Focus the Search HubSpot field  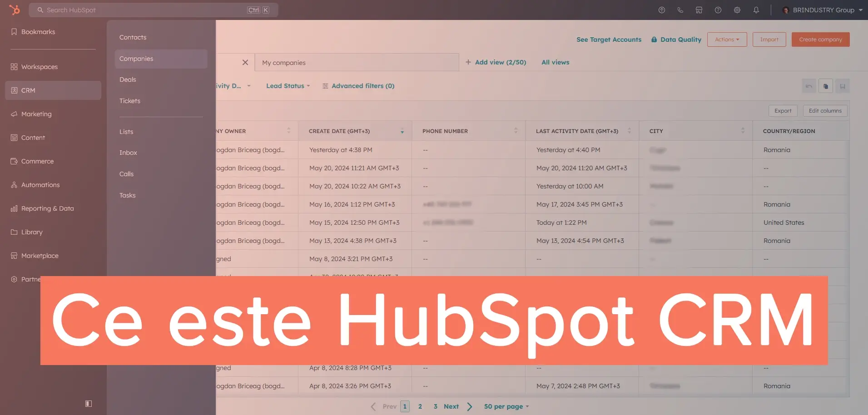coord(154,10)
